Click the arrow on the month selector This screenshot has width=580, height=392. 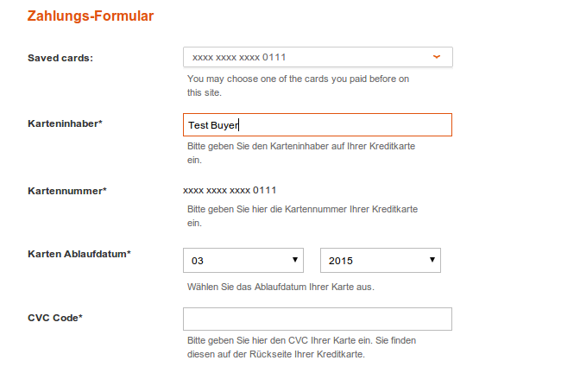[x=295, y=260]
